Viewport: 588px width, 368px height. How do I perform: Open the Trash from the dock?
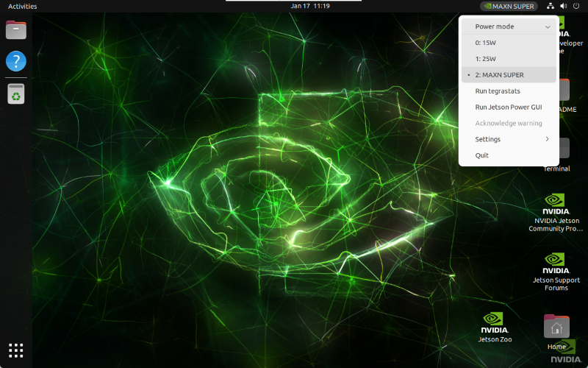point(16,93)
